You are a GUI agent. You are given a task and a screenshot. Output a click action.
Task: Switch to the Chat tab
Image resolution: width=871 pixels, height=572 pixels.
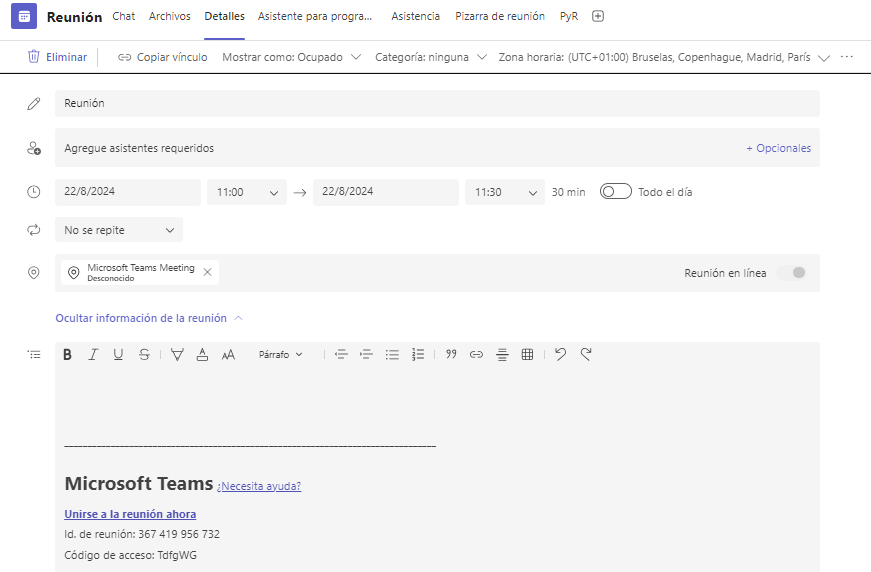pyautogui.click(x=123, y=16)
